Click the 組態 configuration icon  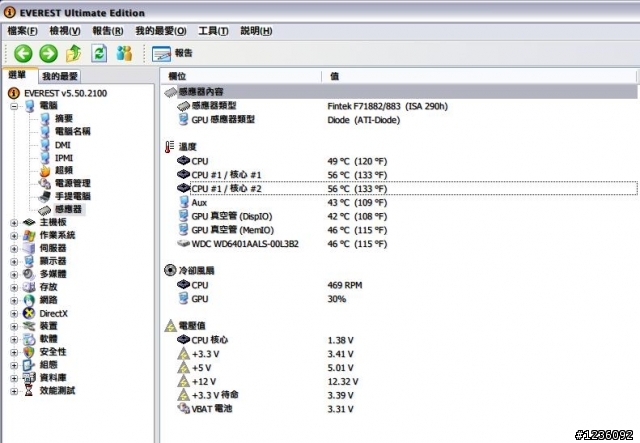coord(29,365)
